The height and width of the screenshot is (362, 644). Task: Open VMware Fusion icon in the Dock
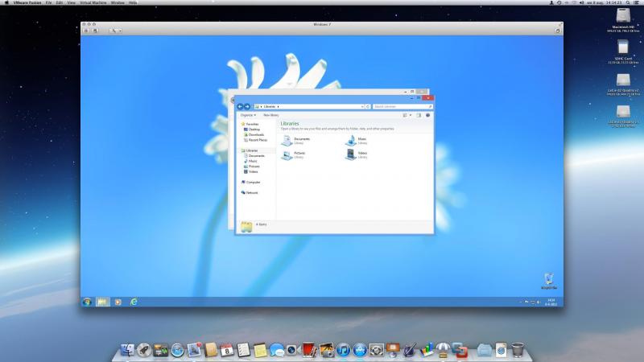(460, 350)
